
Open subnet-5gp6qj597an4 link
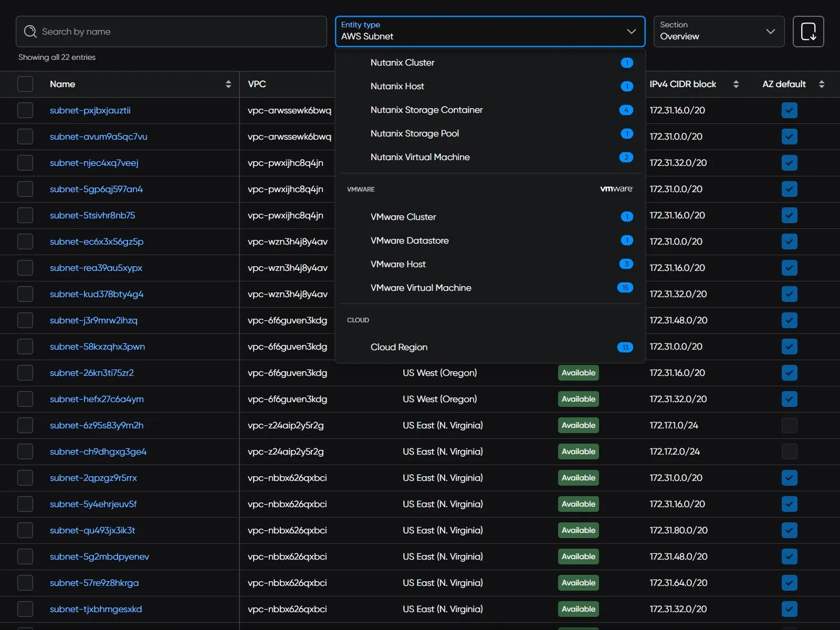[96, 189]
